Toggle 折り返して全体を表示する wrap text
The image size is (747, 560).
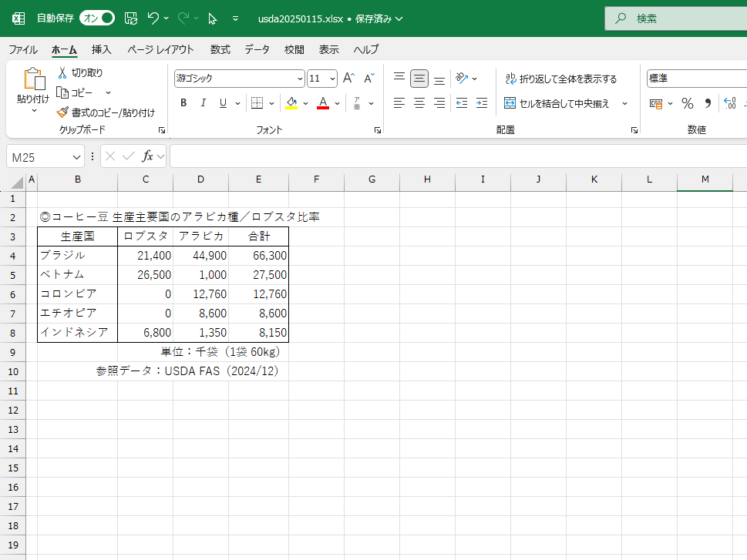pyautogui.click(x=560, y=79)
